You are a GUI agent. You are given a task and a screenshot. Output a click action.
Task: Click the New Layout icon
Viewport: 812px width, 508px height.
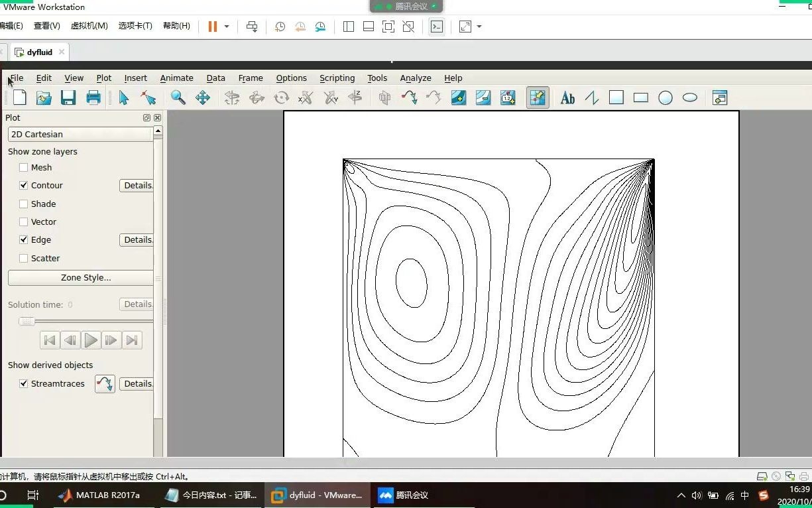pos(20,98)
